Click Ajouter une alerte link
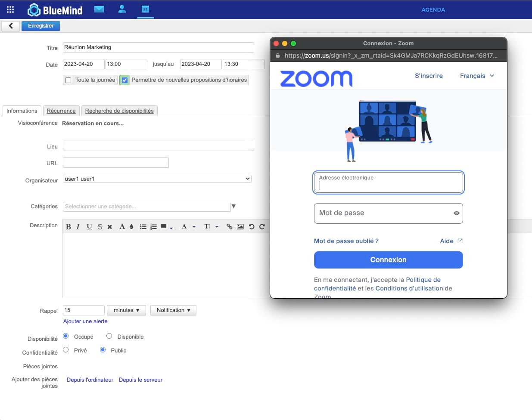This screenshot has width=532, height=420. tap(85, 321)
